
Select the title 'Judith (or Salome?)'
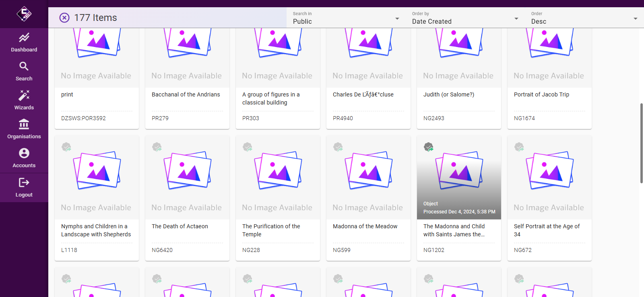[x=449, y=94]
